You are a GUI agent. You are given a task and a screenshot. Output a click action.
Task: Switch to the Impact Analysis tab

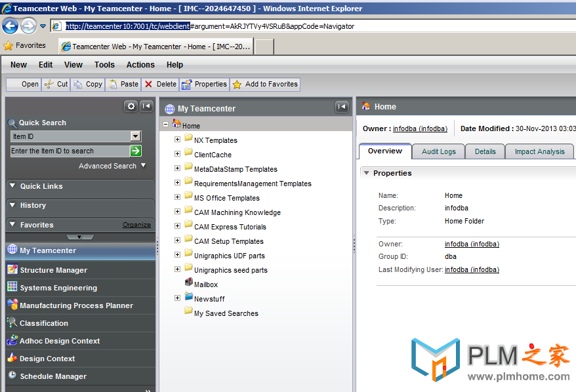[539, 151]
